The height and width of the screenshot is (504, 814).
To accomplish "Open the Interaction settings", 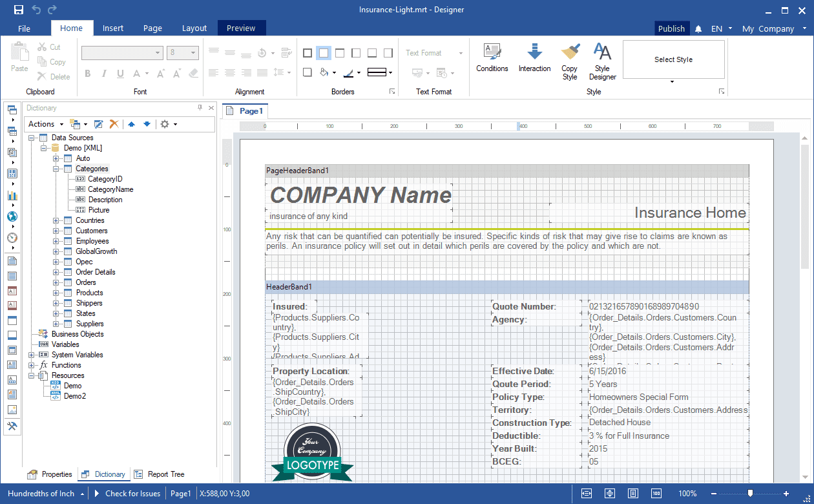I will (534, 58).
